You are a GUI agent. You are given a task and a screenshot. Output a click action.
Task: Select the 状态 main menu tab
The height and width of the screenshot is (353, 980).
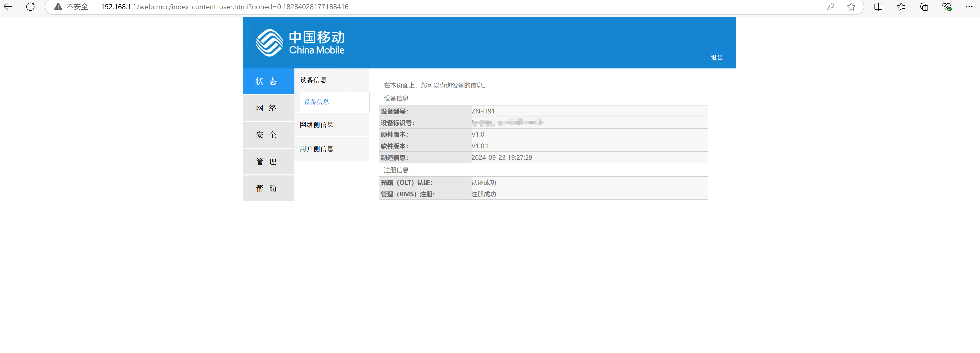pyautogui.click(x=269, y=81)
